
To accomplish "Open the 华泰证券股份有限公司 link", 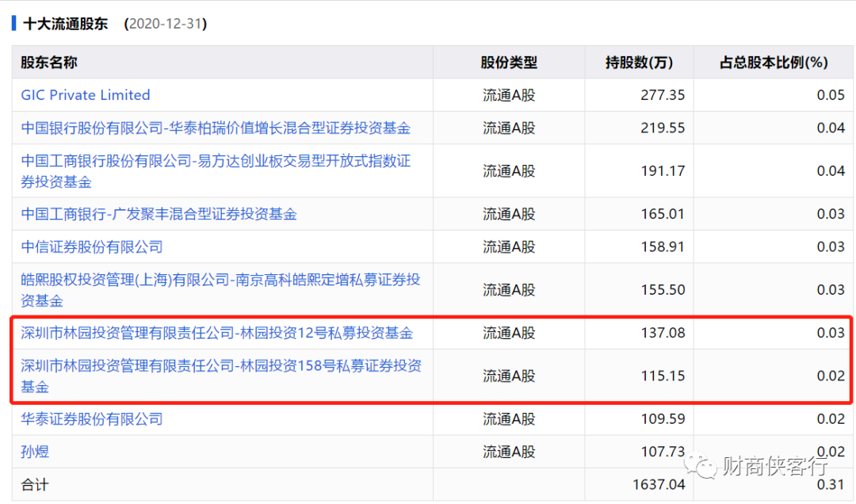I will tap(92, 419).
